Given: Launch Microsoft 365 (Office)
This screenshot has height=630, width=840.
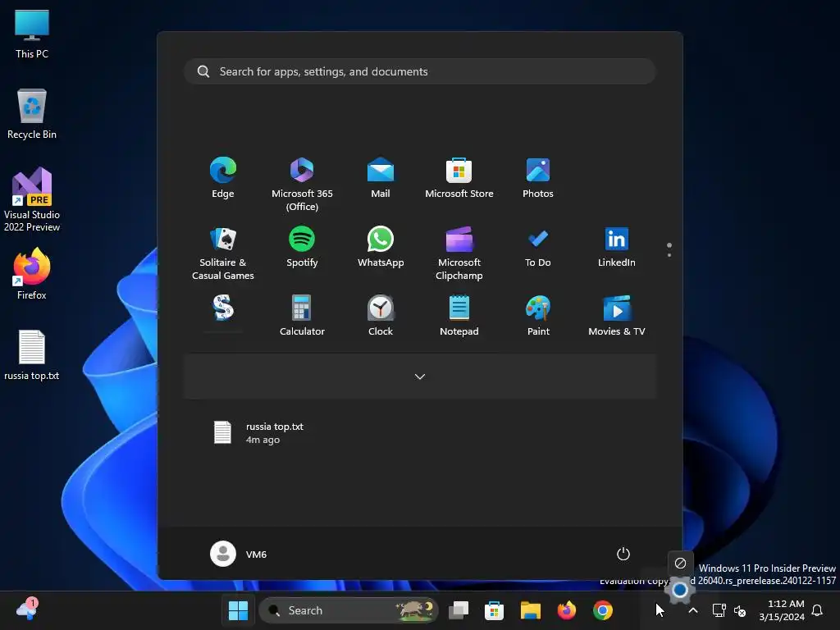Looking at the screenshot, I should pos(302,185).
